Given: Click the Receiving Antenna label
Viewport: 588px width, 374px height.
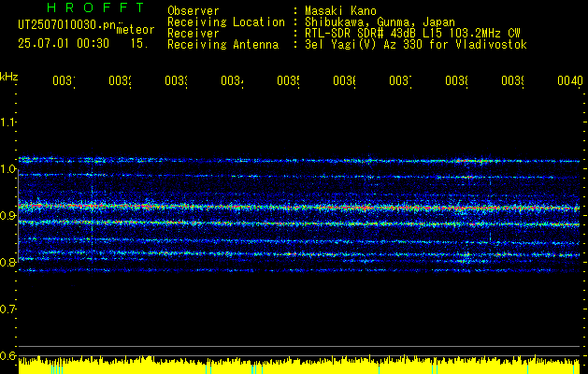Looking at the screenshot, I should 222,45.
